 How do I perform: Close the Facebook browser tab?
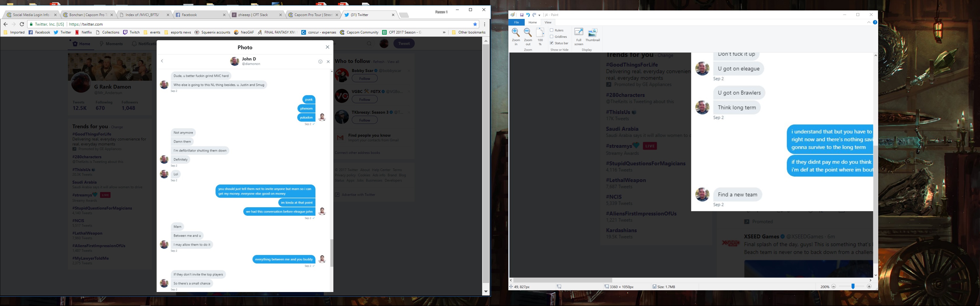[224, 15]
